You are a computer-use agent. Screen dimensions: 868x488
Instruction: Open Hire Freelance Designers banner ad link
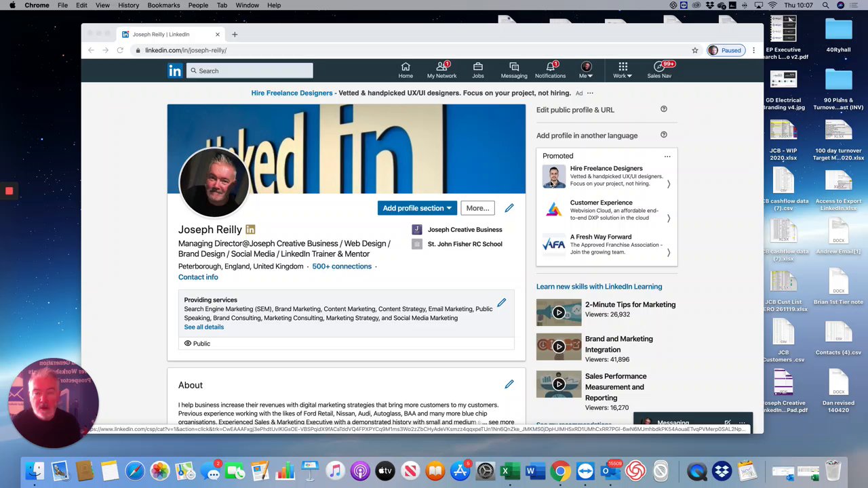[292, 93]
